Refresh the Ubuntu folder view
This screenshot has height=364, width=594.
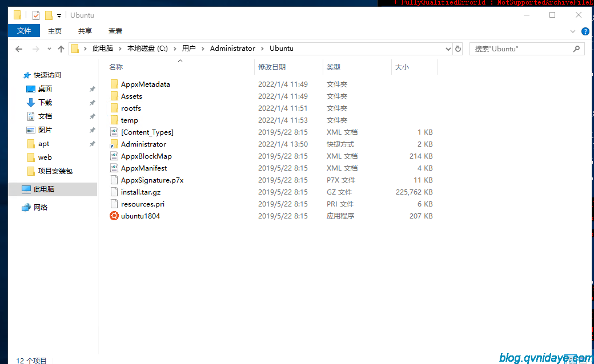tap(458, 49)
